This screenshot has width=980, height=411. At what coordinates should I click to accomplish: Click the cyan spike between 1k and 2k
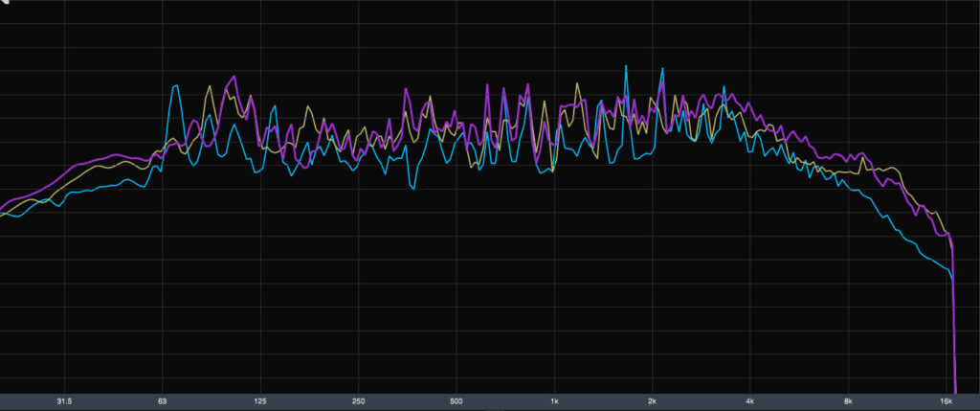click(626, 66)
